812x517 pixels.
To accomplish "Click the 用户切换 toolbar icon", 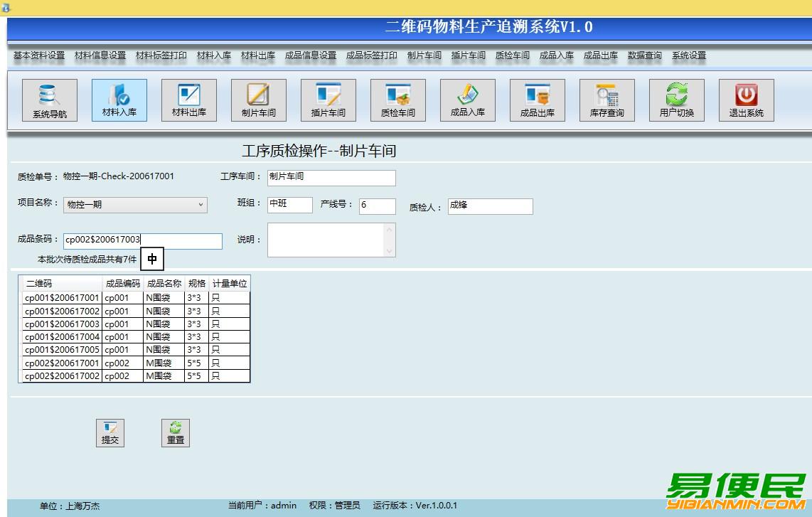I will click(676, 100).
